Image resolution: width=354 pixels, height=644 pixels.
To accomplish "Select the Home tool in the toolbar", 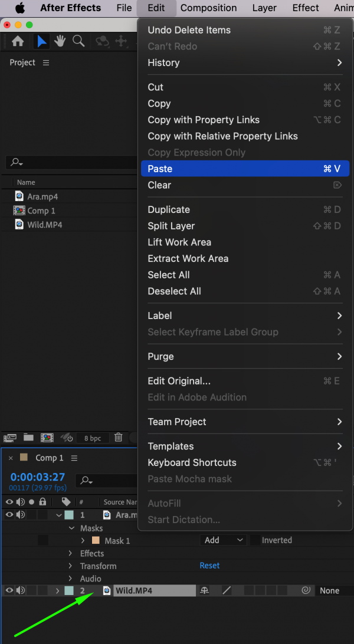I will point(17,41).
